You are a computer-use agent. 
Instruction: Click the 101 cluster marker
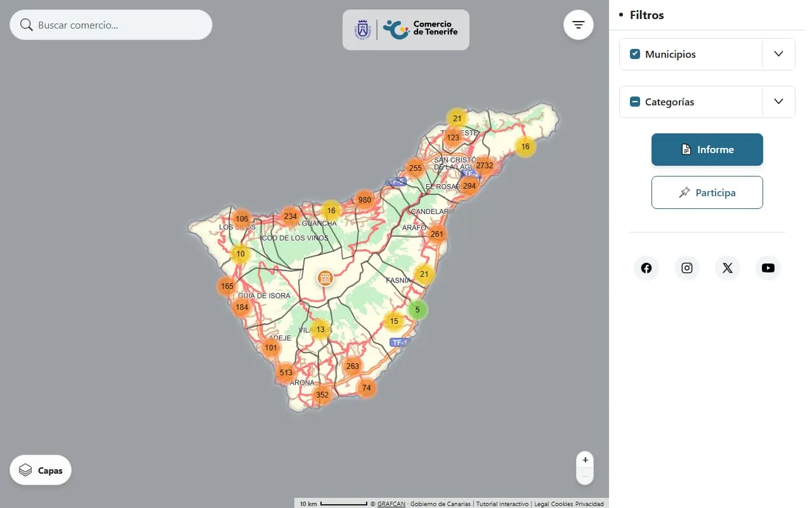272,348
